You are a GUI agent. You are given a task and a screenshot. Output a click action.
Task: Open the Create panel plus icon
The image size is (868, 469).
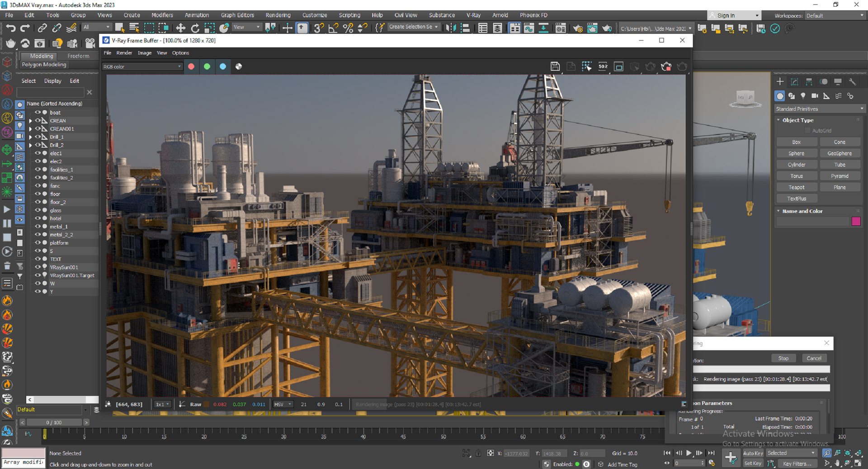point(780,82)
